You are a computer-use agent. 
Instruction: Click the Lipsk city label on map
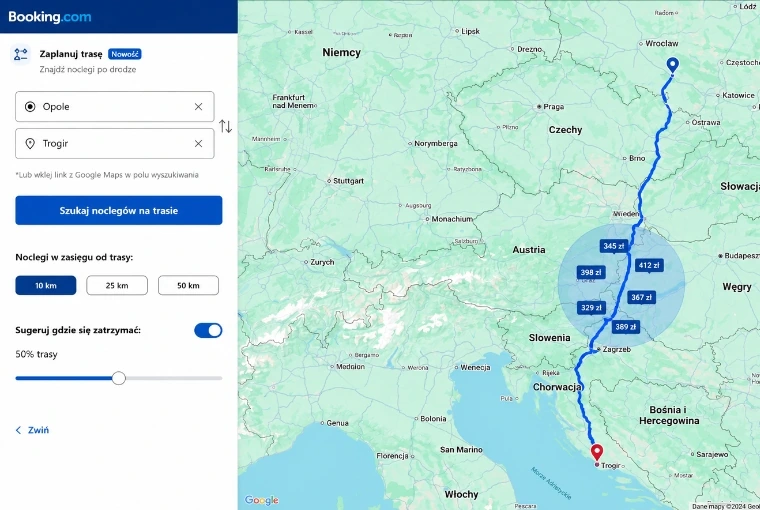(470, 32)
